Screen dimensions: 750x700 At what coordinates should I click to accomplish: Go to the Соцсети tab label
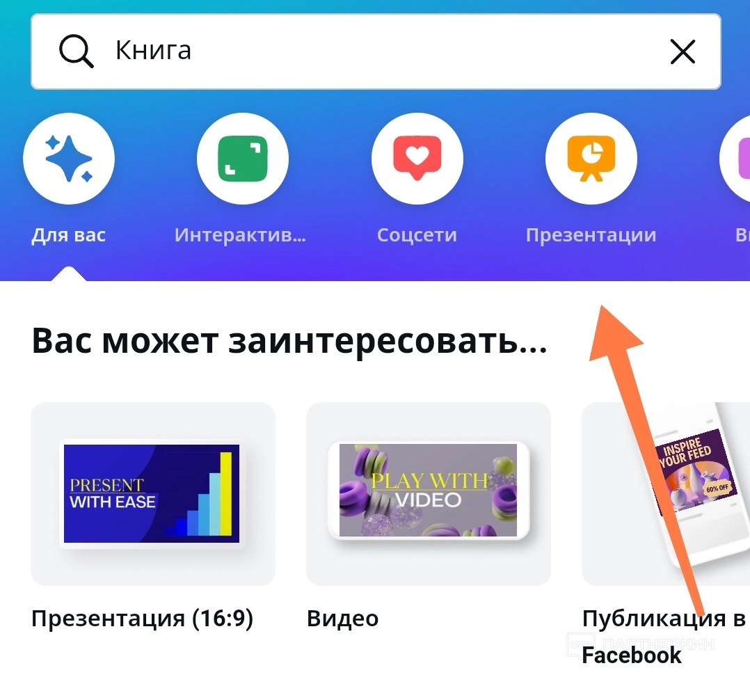pyautogui.click(x=417, y=235)
